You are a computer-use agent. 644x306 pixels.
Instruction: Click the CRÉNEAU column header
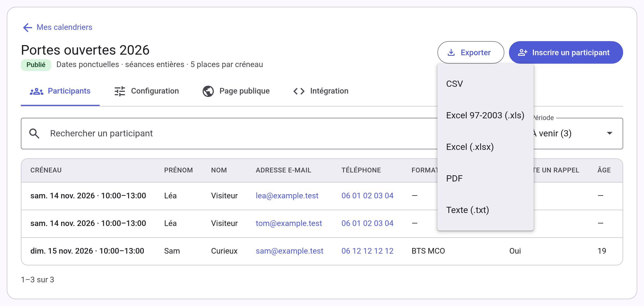coord(46,170)
